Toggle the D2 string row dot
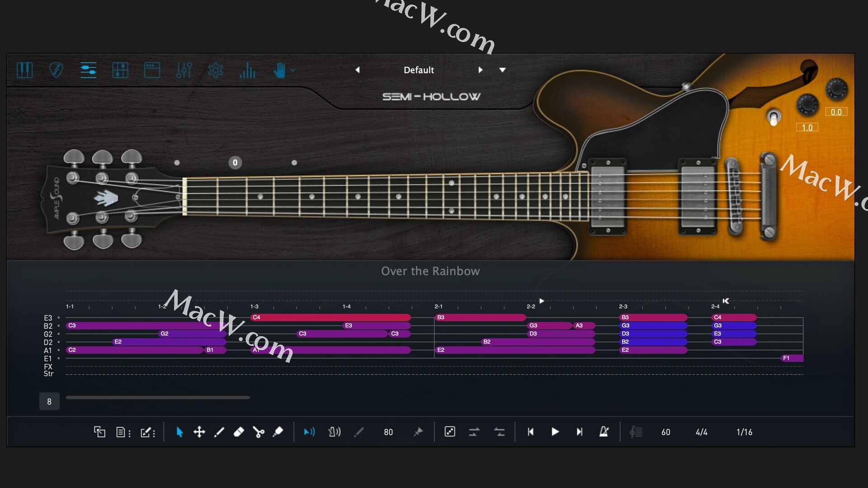 [x=59, y=343]
